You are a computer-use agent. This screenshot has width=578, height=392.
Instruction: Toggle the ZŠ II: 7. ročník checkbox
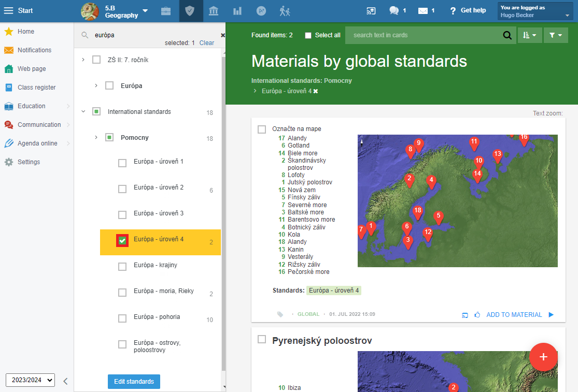coord(96,60)
